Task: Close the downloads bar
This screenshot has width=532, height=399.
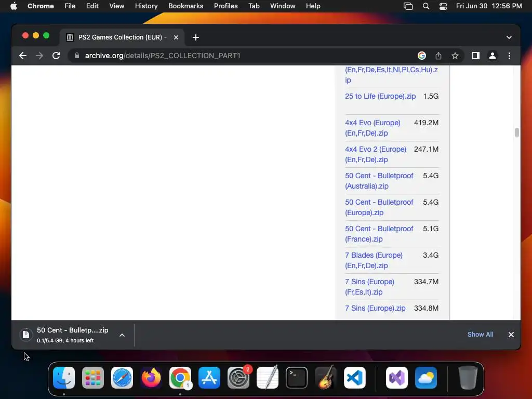Action: 511,335
